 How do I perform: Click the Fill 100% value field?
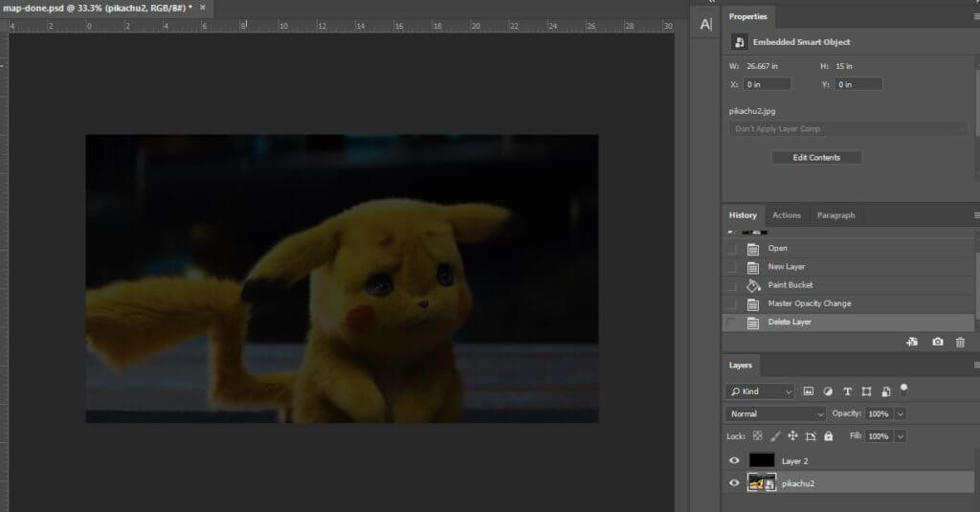click(880, 436)
